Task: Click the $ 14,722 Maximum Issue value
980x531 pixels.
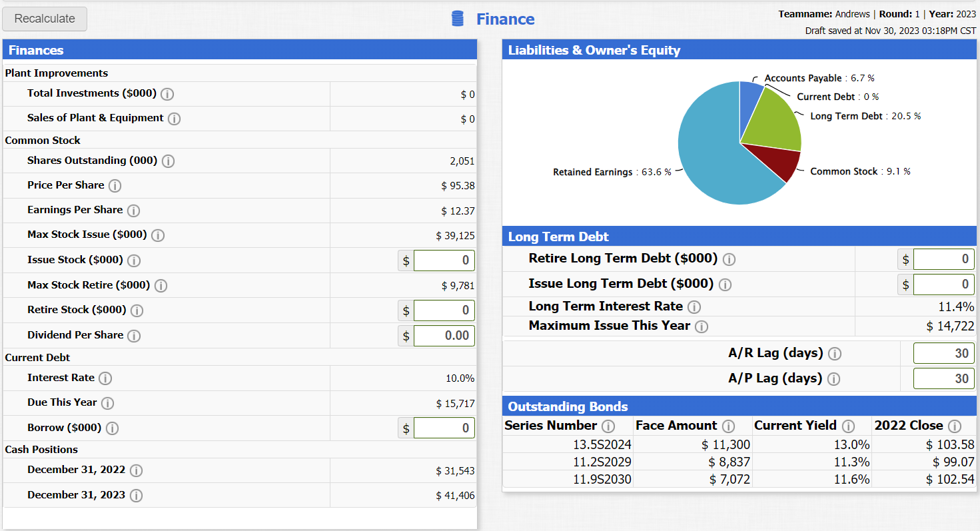Action: tap(951, 326)
